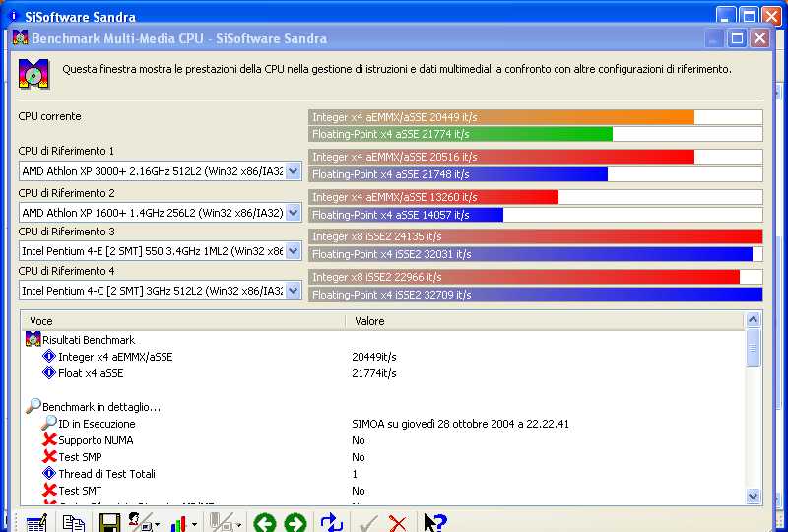Image resolution: width=788 pixels, height=532 pixels.
Task: Select the AMD Athlon XP 3000+ combo box
Action: click(161, 171)
